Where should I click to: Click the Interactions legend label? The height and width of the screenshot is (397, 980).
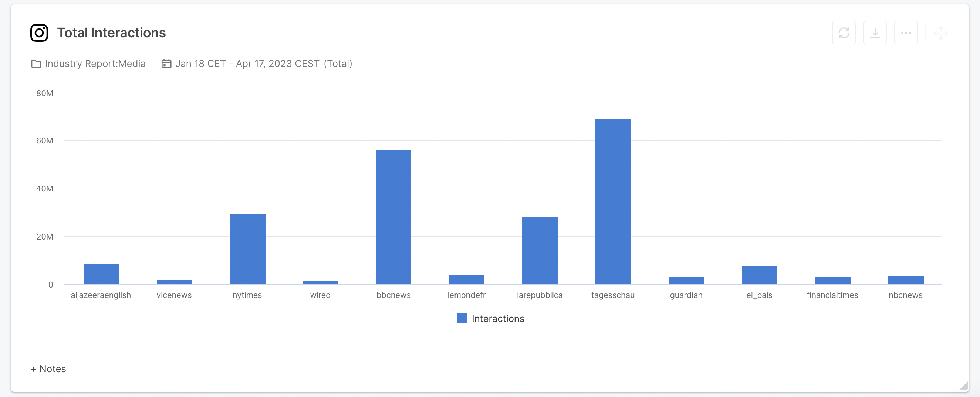498,319
